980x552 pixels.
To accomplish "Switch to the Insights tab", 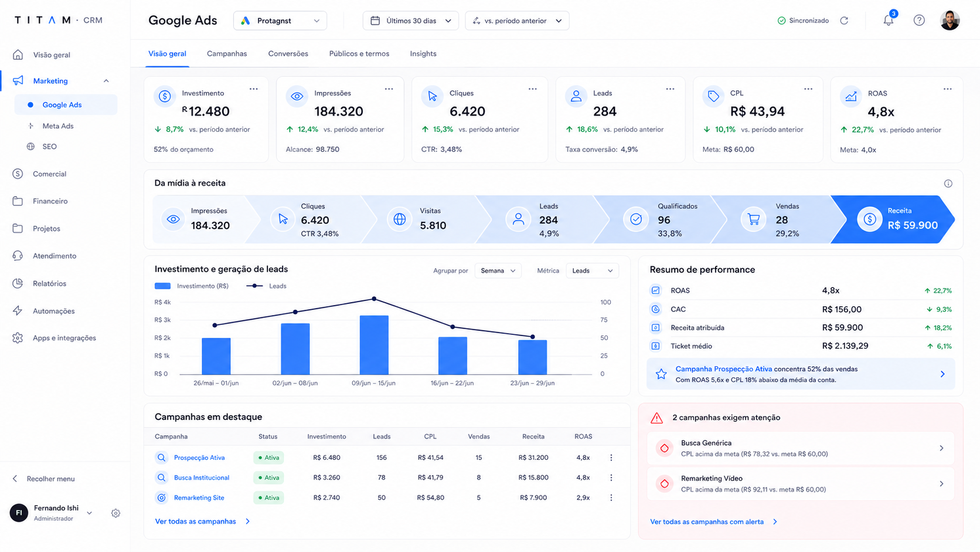I will point(423,53).
